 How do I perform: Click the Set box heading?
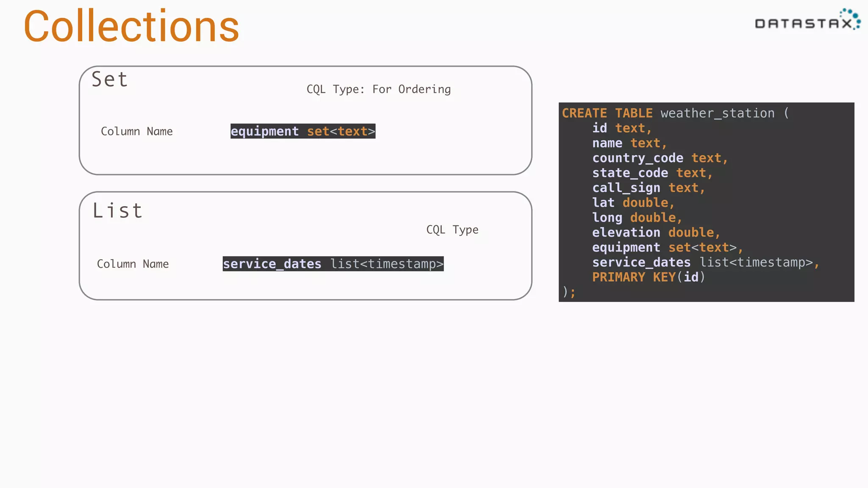(x=110, y=80)
